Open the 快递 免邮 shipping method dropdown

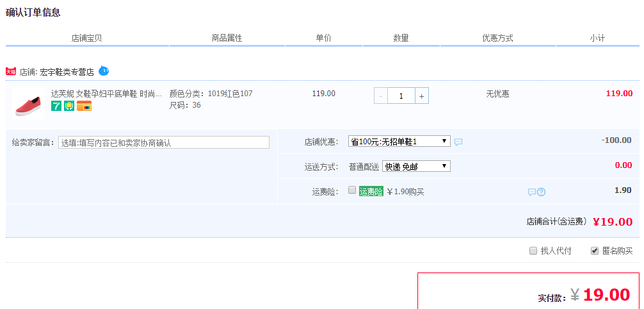point(416,167)
